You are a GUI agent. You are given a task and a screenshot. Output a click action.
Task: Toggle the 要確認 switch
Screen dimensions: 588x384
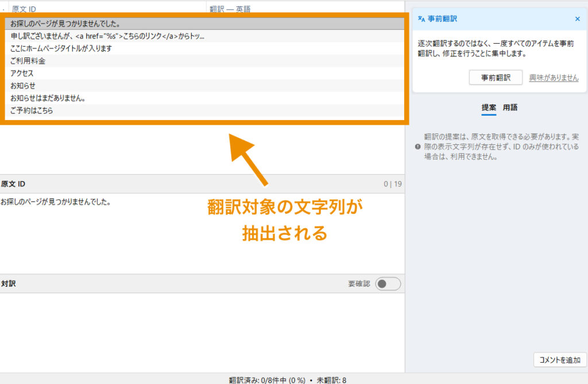coord(388,284)
